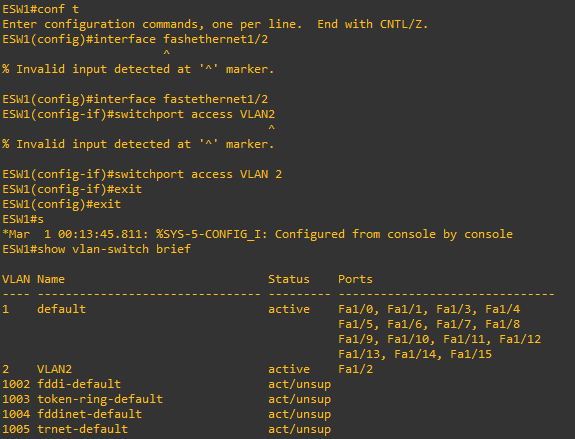
Task: Click the 'trnet-default' act/unsup status
Action: pos(300,429)
